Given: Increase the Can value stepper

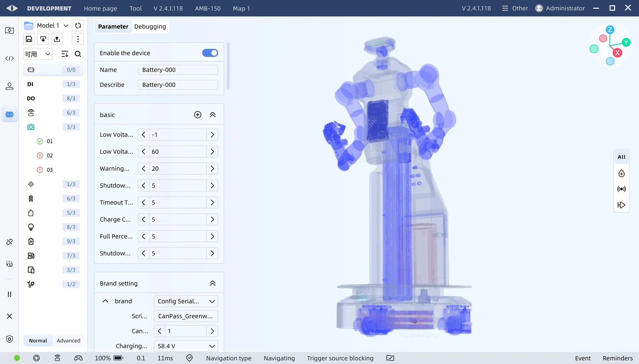Looking at the screenshot, I should [x=212, y=331].
